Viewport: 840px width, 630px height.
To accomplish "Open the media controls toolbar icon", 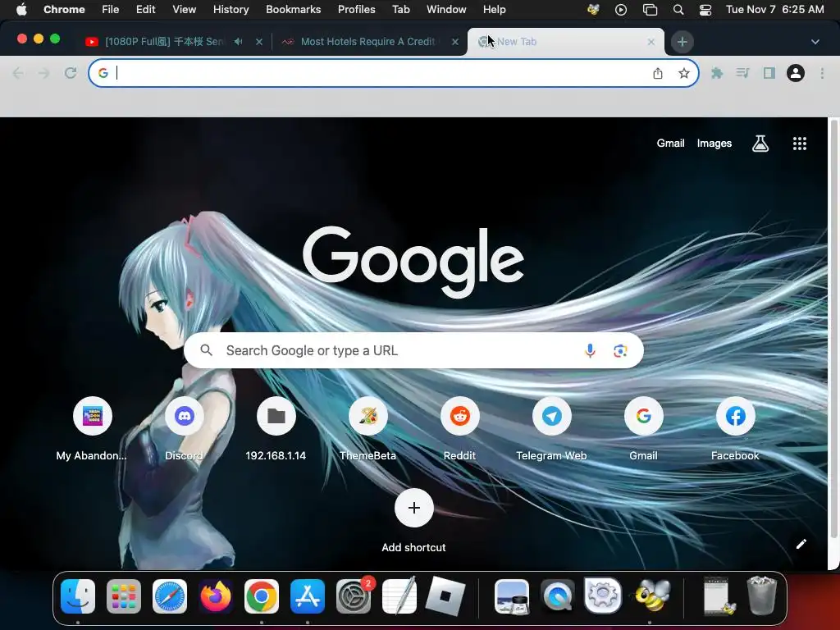I will pyautogui.click(x=742, y=73).
